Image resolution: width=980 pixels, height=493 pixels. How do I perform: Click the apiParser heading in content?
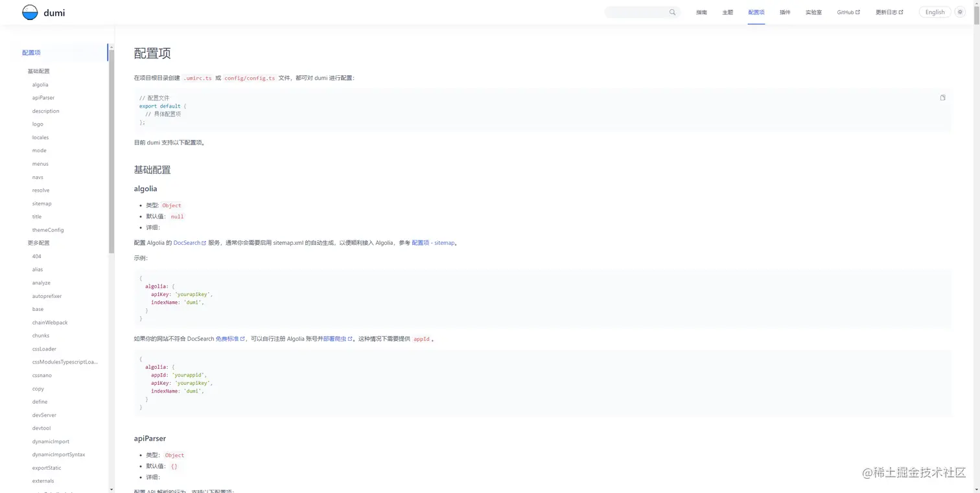(x=150, y=439)
